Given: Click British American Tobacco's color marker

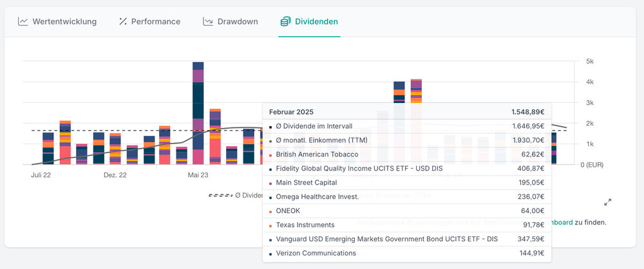Looking at the screenshot, I should tap(270, 155).
